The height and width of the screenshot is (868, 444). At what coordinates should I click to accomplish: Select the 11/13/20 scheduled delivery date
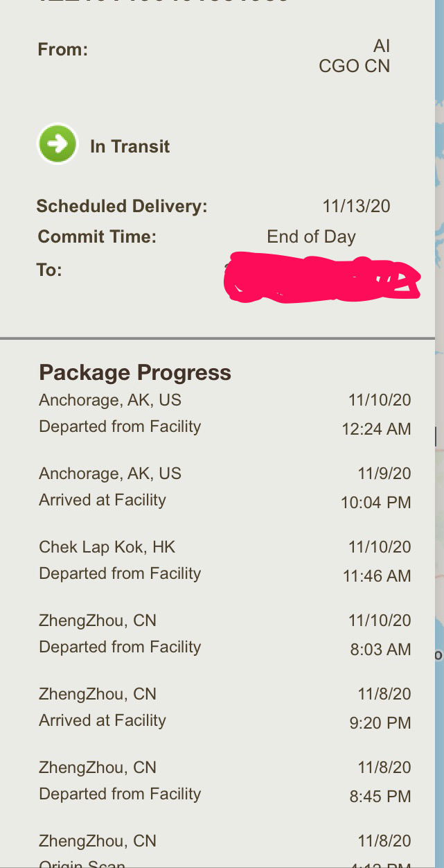(356, 206)
